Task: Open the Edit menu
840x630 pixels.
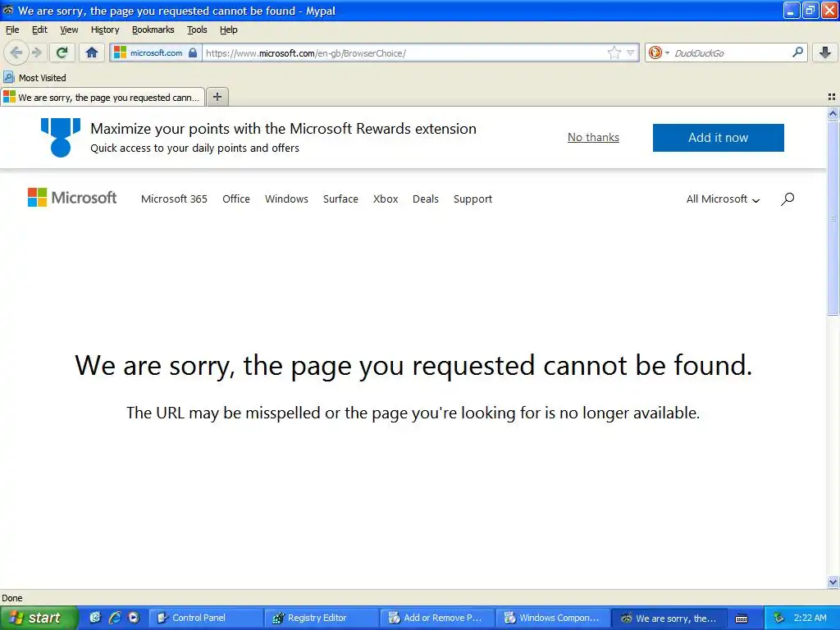Action: point(39,30)
